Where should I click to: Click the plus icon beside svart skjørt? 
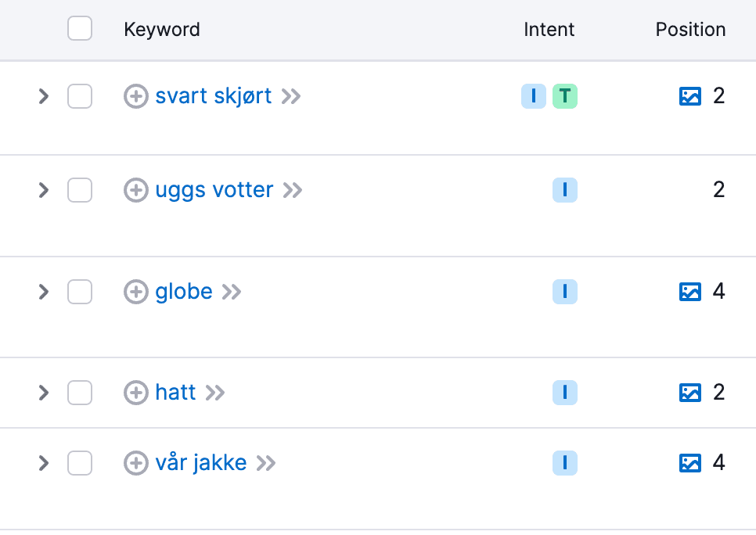tap(136, 96)
